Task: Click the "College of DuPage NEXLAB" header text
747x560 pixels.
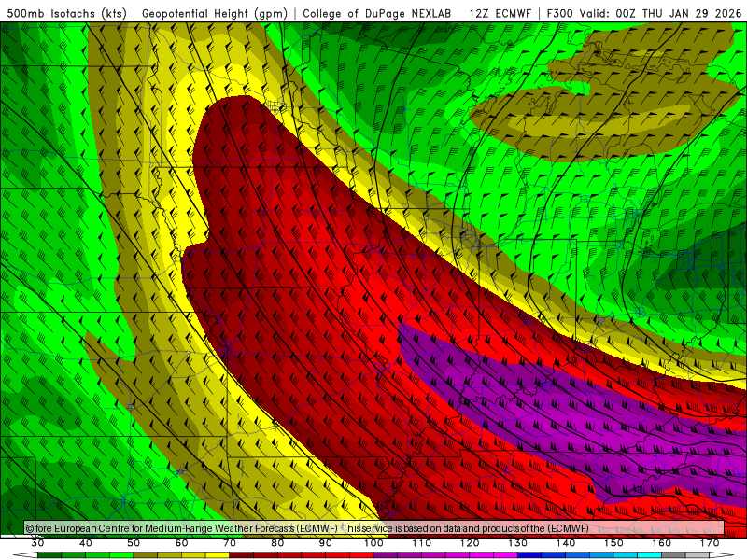Action: pyautogui.click(x=377, y=14)
